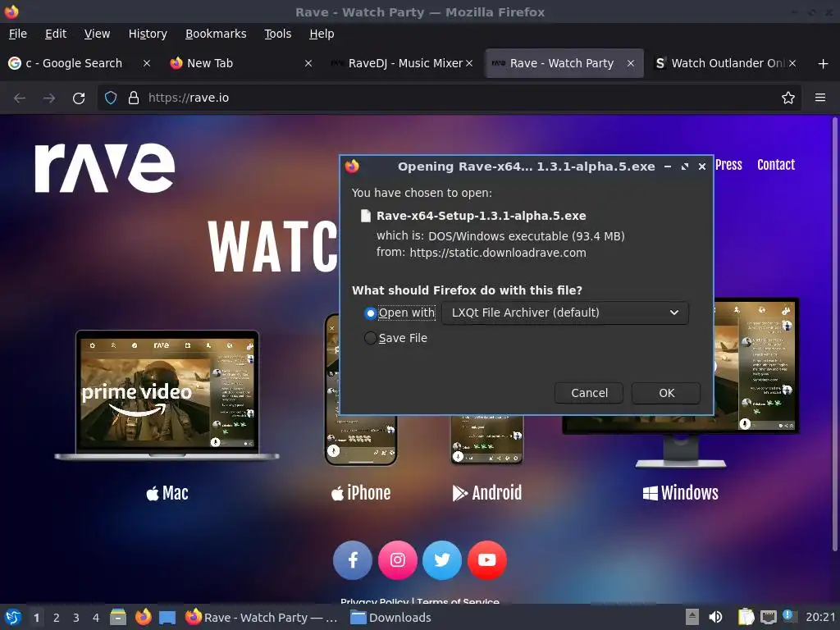This screenshot has width=840, height=630.
Task: Close the New Tab tab
Action: click(x=308, y=63)
